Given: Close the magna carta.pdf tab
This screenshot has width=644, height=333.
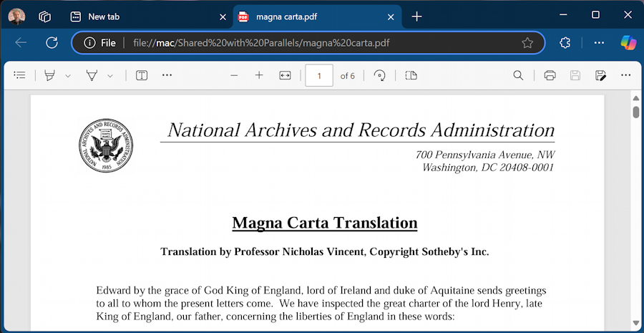Looking at the screenshot, I should click(x=391, y=17).
